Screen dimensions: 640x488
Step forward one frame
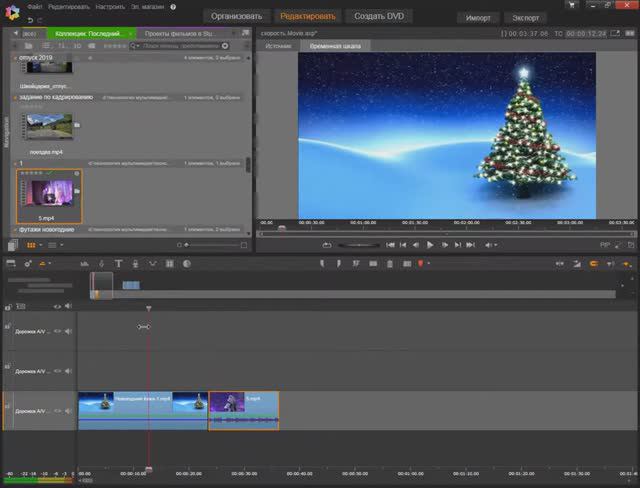(444, 245)
